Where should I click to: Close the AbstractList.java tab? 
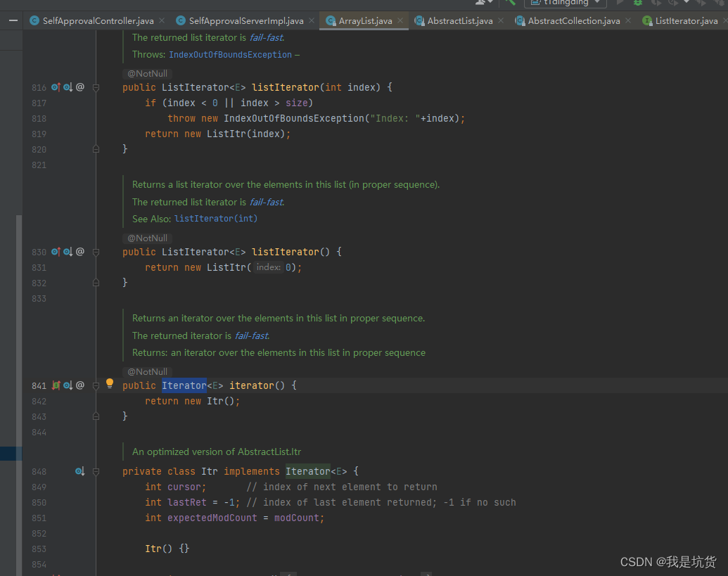tap(501, 20)
